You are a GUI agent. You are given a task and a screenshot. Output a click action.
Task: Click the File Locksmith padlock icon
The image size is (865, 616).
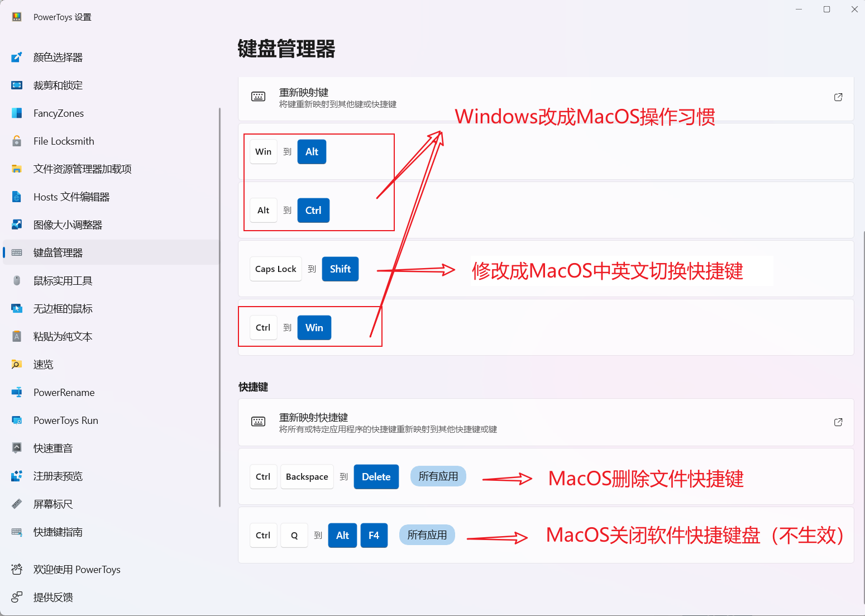(x=17, y=141)
